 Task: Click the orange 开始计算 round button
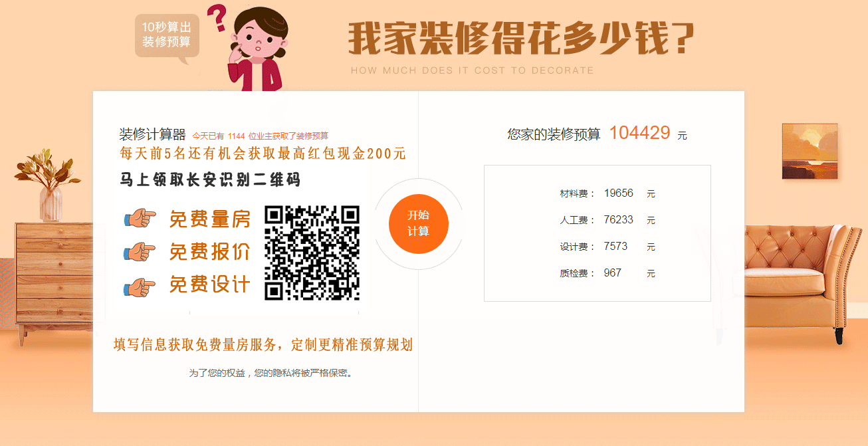pos(419,223)
